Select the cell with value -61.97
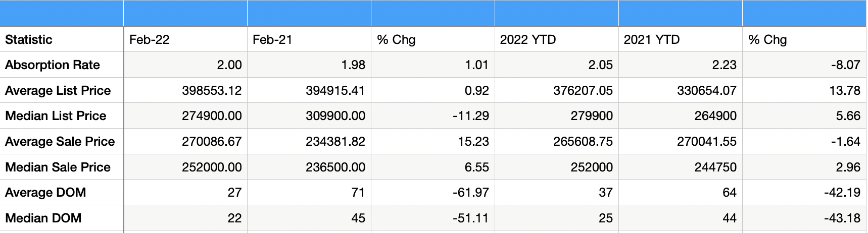The height and width of the screenshot is (233, 868). pyautogui.click(x=433, y=192)
